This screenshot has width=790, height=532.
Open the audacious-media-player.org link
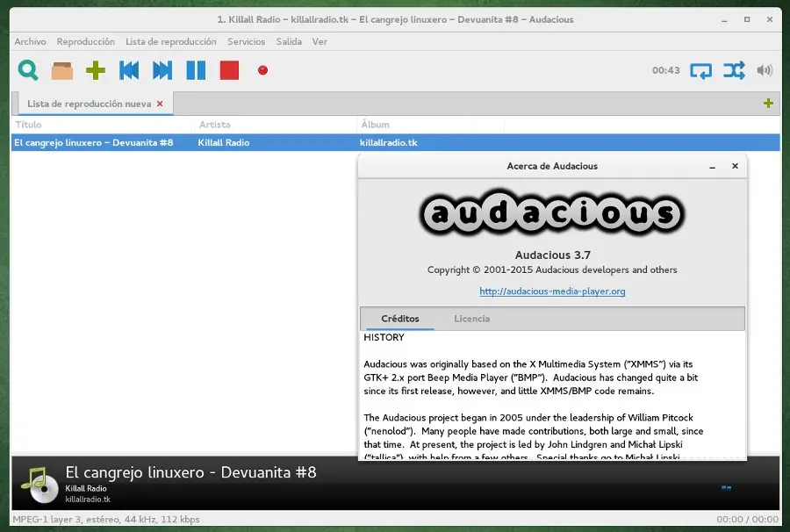pyautogui.click(x=552, y=291)
